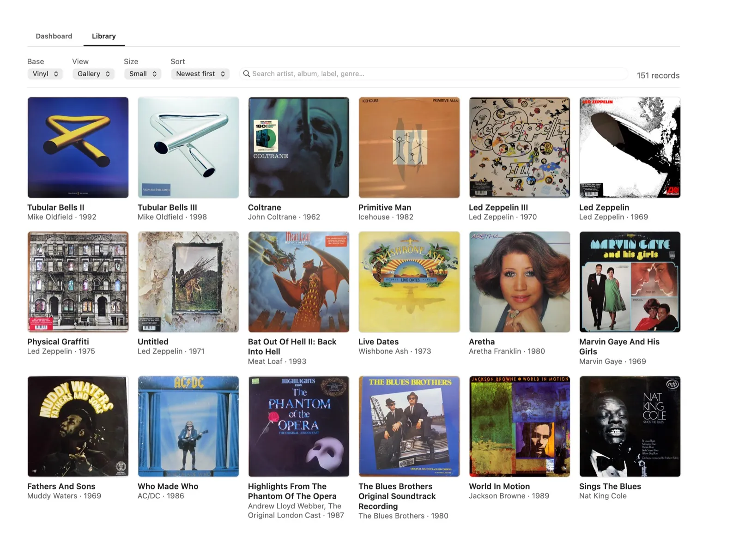Open the Live Dates Wishbone Ash cover
The image size is (739, 560).
point(409,282)
